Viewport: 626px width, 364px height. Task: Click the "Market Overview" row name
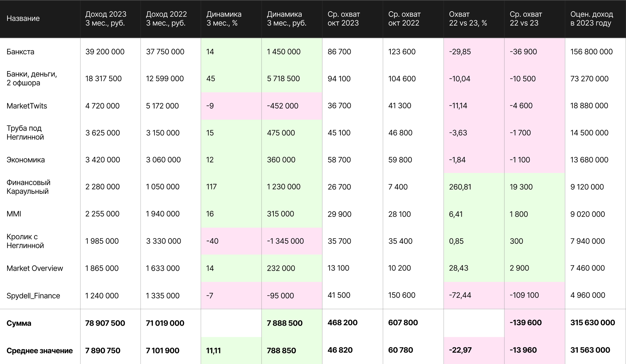35,268
